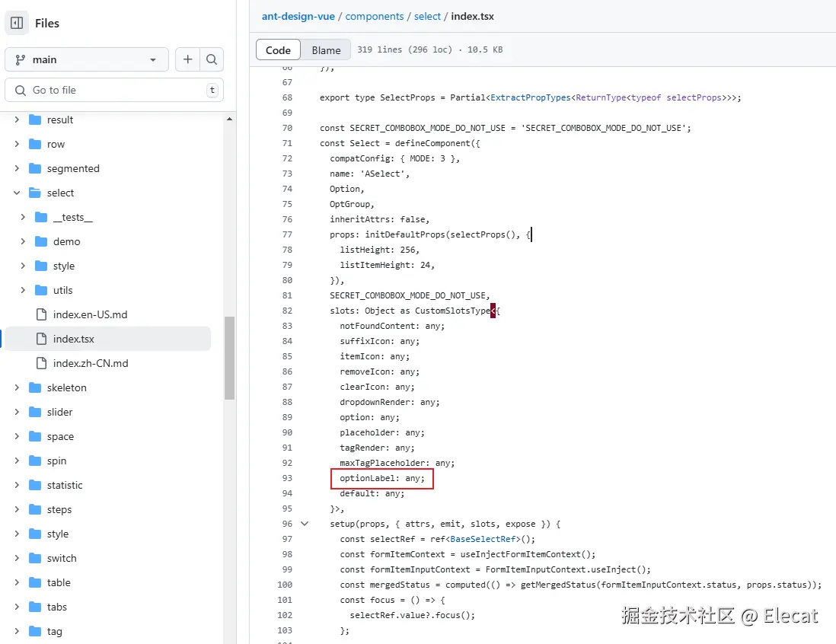Expand the __tests__ folder chevron
Image resolution: width=836 pixels, height=644 pixels.
pos(23,217)
